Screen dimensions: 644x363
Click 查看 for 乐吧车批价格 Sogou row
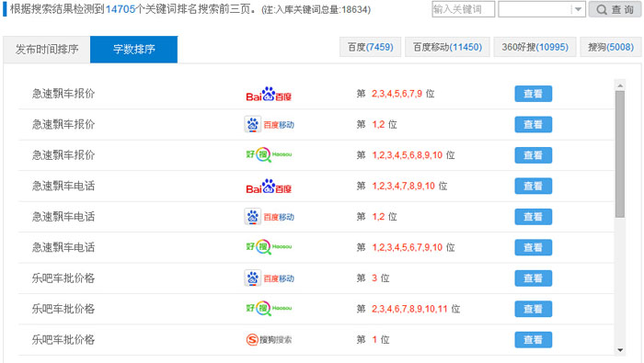pos(533,340)
